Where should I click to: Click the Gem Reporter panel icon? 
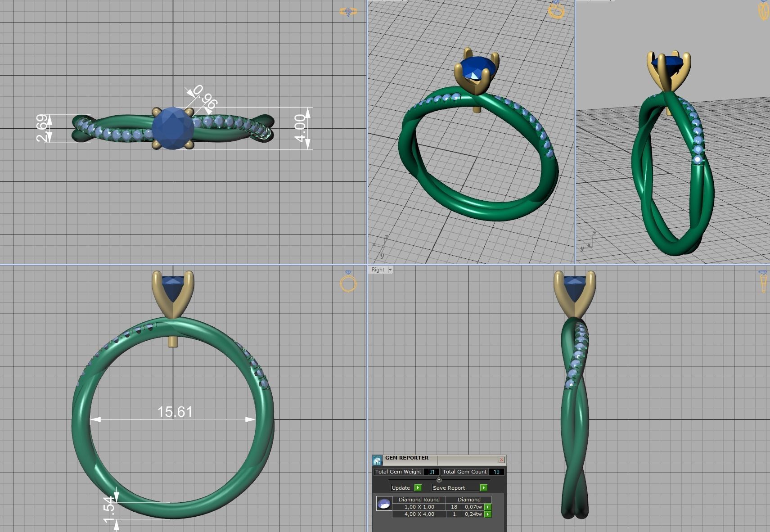[x=377, y=460]
